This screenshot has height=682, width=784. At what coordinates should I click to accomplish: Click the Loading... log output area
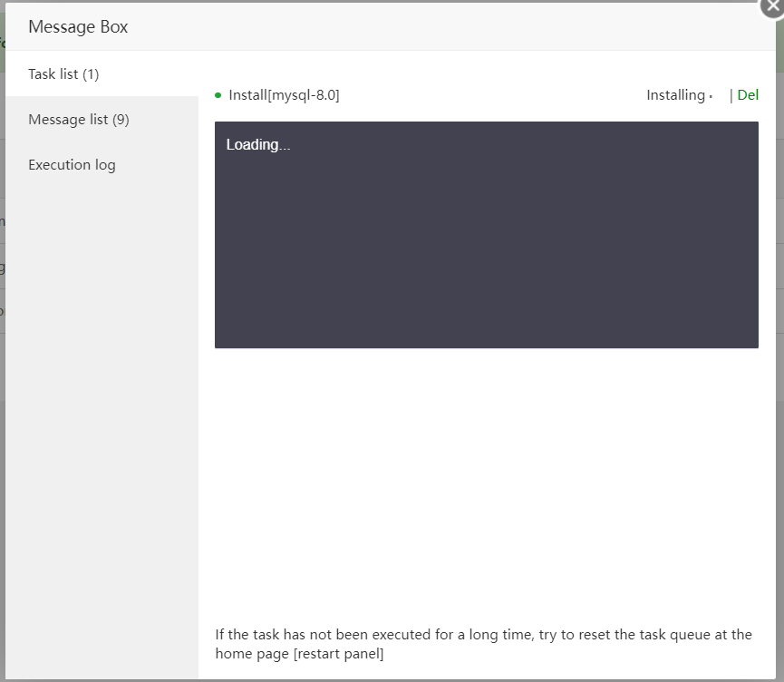(x=487, y=235)
